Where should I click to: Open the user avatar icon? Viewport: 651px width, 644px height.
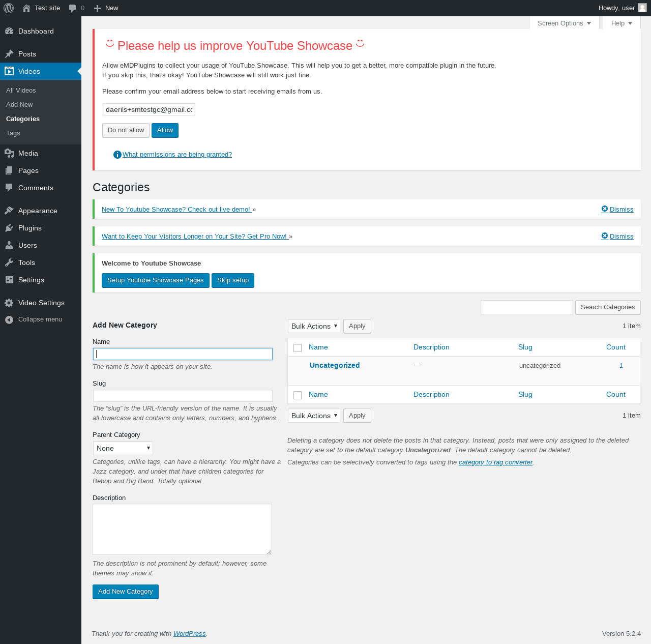click(642, 8)
